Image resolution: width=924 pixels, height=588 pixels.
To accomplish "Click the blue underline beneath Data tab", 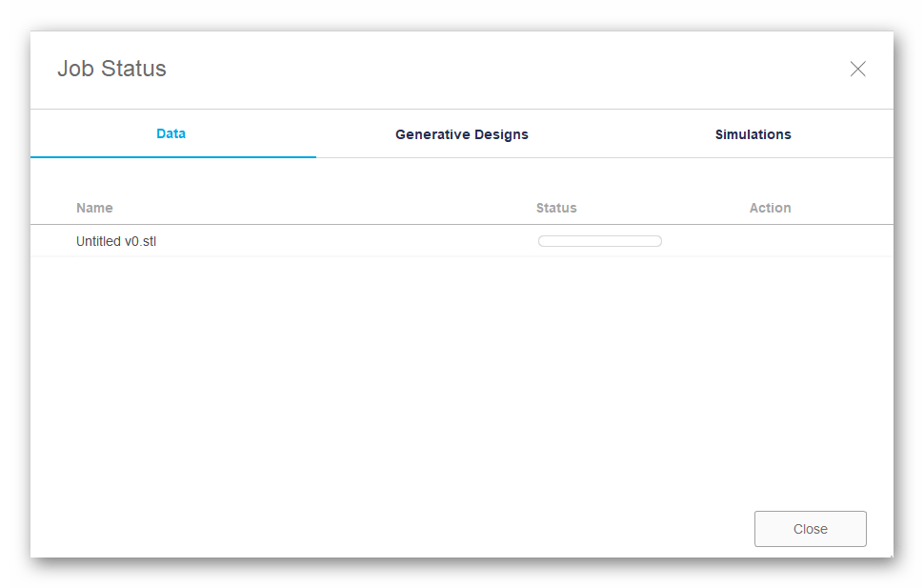I will [x=173, y=156].
